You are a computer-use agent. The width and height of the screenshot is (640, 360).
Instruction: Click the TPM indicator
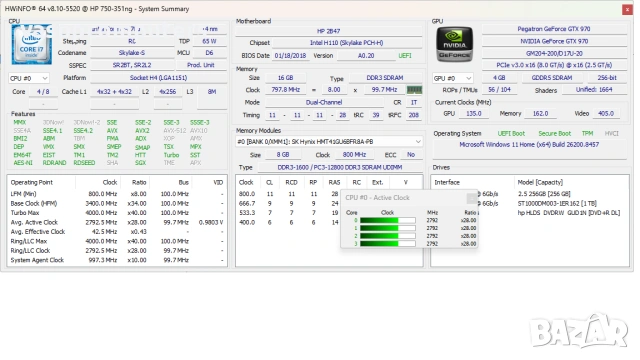[x=587, y=133]
